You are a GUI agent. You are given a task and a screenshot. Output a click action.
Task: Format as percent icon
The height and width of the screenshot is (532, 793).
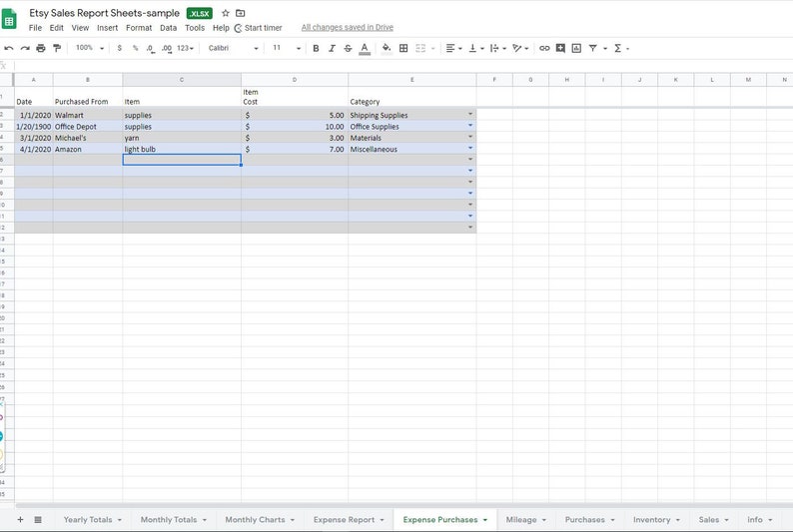point(135,48)
